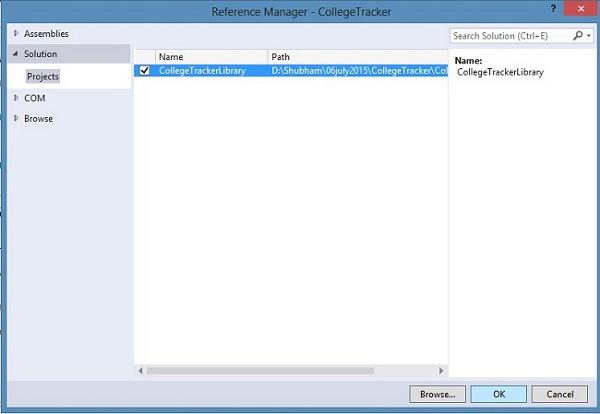Select the Solution category
This screenshot has height=414, width=600.
(41, 54)
